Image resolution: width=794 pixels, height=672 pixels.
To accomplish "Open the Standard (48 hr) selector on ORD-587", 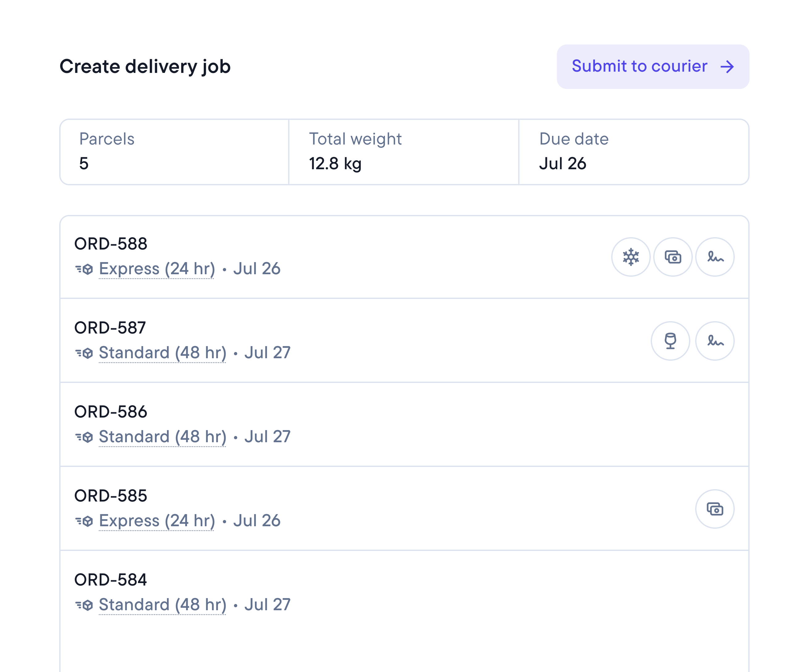I will pos(163,352).
